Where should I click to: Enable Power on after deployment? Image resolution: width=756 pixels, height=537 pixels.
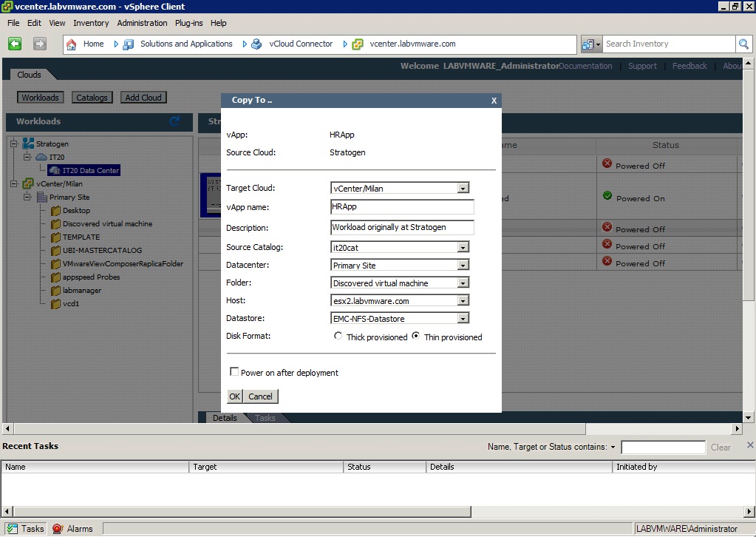(234, 371)
